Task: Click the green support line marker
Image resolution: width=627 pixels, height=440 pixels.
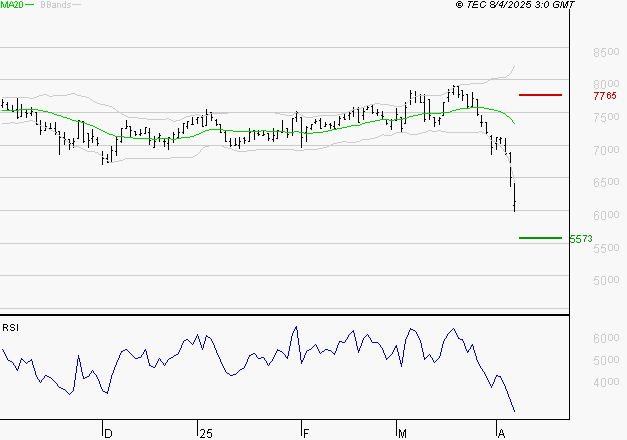Action: 540,238
